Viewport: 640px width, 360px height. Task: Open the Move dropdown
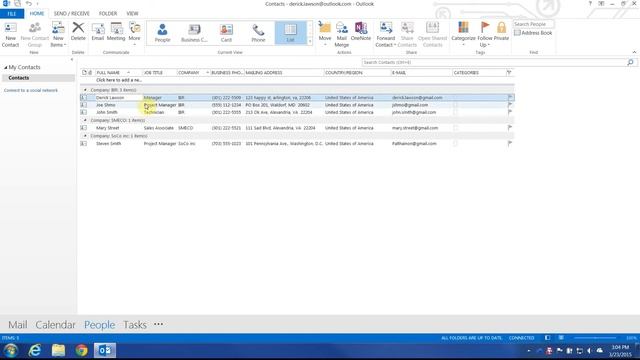(x=325, y=35)
